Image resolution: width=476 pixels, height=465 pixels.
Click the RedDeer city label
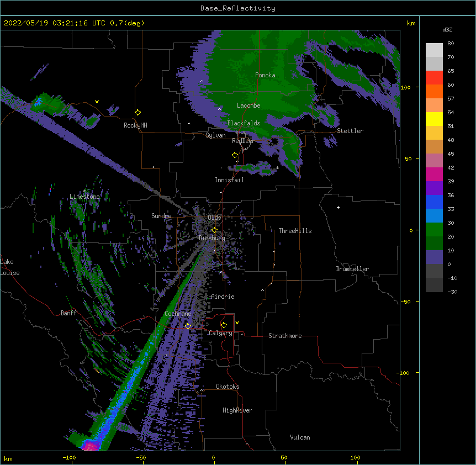(x=243, y=141)
